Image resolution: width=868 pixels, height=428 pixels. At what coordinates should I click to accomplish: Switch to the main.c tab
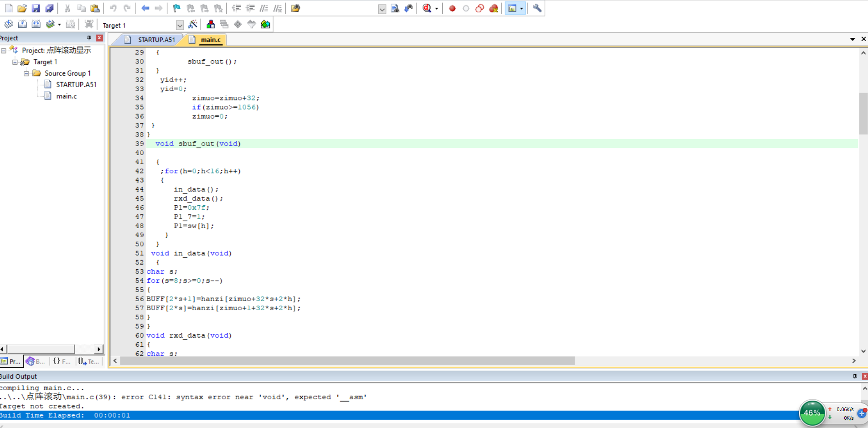click(205, 40)
